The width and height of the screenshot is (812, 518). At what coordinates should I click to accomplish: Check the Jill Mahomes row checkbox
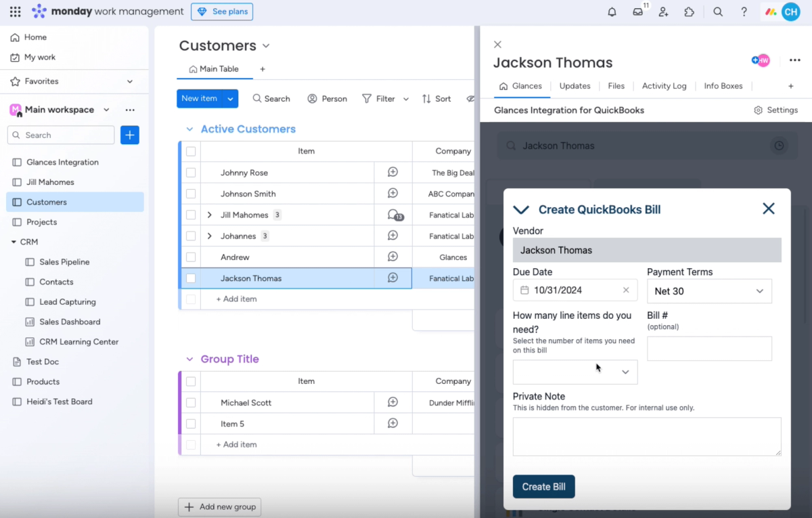pos(191,215)
